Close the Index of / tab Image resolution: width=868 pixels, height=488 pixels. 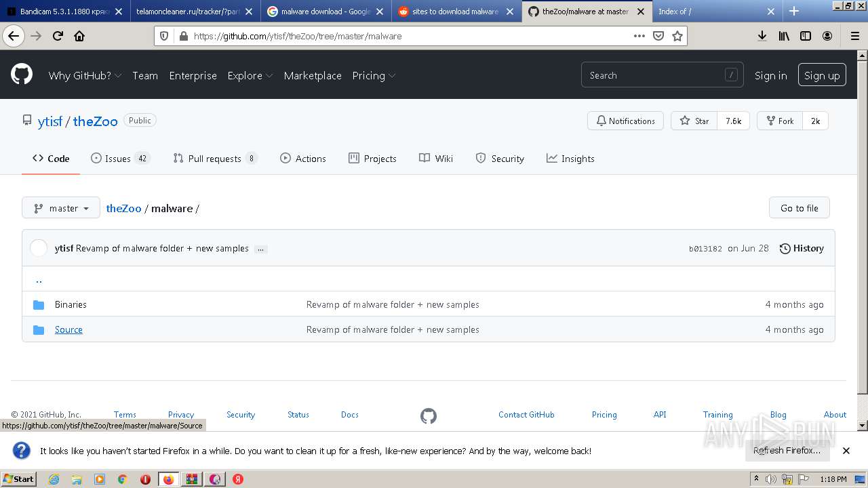[771, 12]
